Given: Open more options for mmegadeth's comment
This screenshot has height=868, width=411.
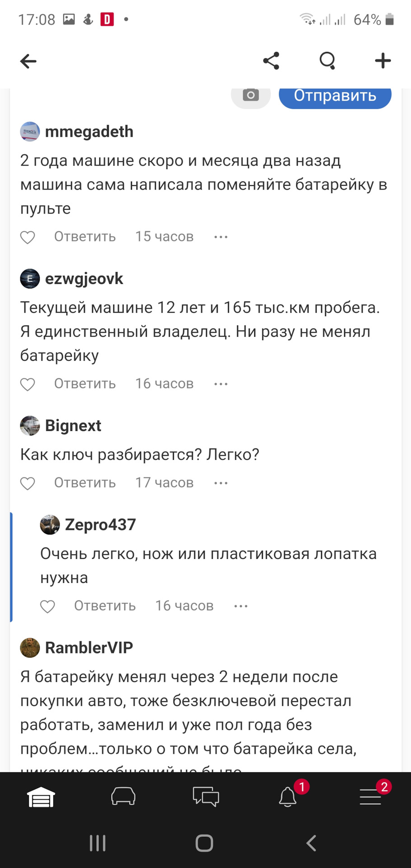Looking at the screenshot, I should pyautogui.click(x=221, y=237).
